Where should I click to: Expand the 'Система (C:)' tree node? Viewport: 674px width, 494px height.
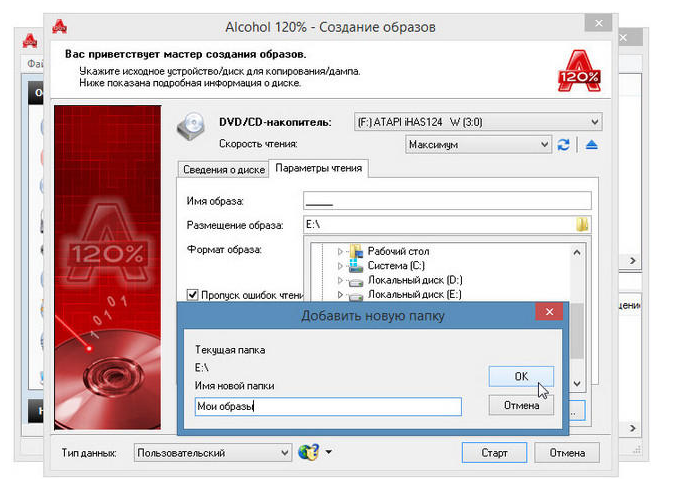pyautogui.click(x=340, y=266)
